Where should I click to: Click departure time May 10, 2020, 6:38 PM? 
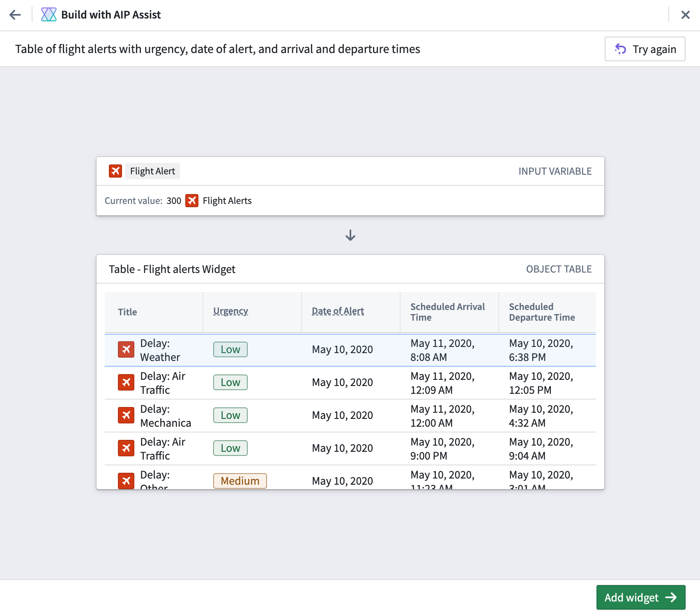[541, 350]
